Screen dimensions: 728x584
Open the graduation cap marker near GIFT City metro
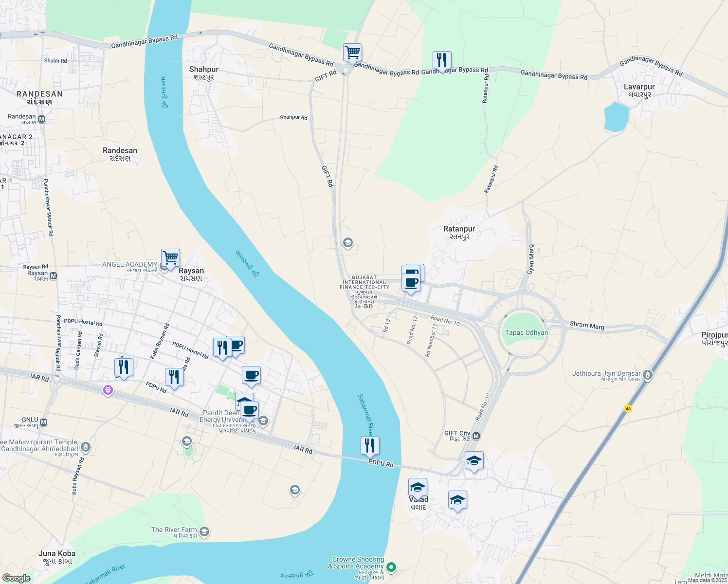474,461
